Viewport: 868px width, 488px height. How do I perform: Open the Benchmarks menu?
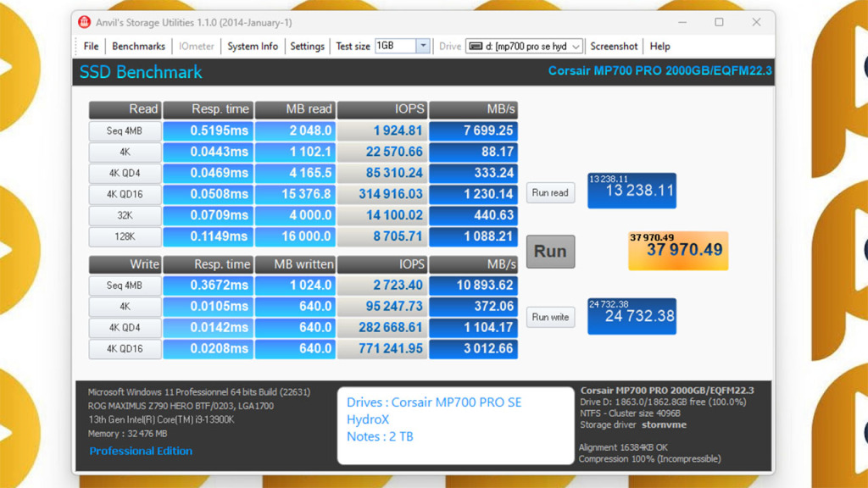138,47
